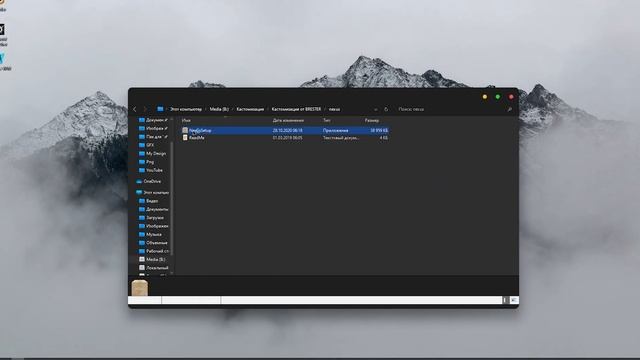This screenshot has width=640, height=360.
Task: Click the forward navigation arrow
Action: tap(145, 109)
